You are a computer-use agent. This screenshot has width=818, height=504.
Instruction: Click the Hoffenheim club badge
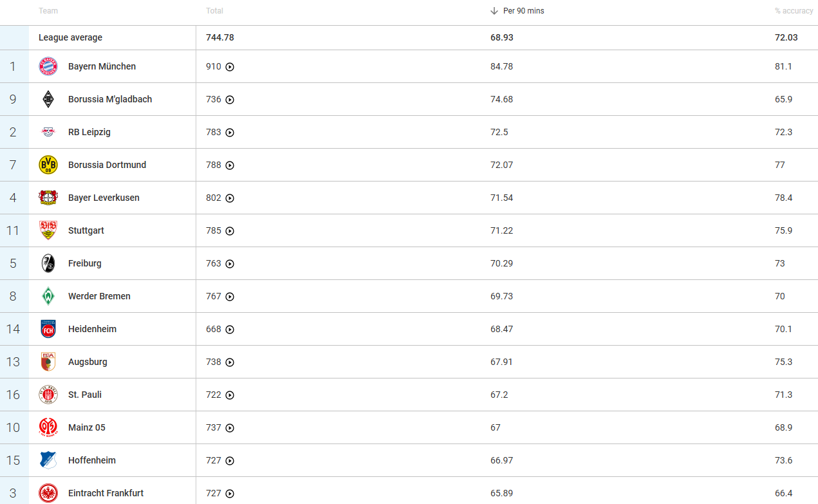click(x=48, y=460)
